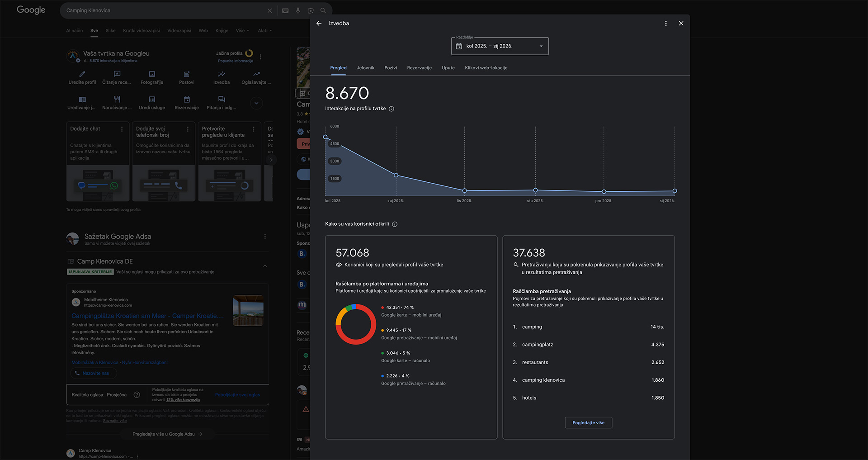Screen dimensions: 868x460
Task: Collapse the Camp Klenovica DE section
Action: [x=265, y=266]
